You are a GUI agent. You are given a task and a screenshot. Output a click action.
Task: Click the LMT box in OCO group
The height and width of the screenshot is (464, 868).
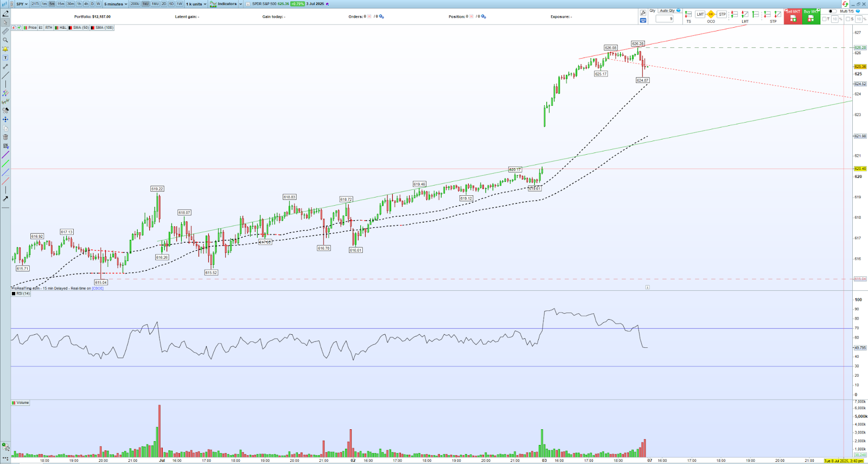tap(700, 14)
